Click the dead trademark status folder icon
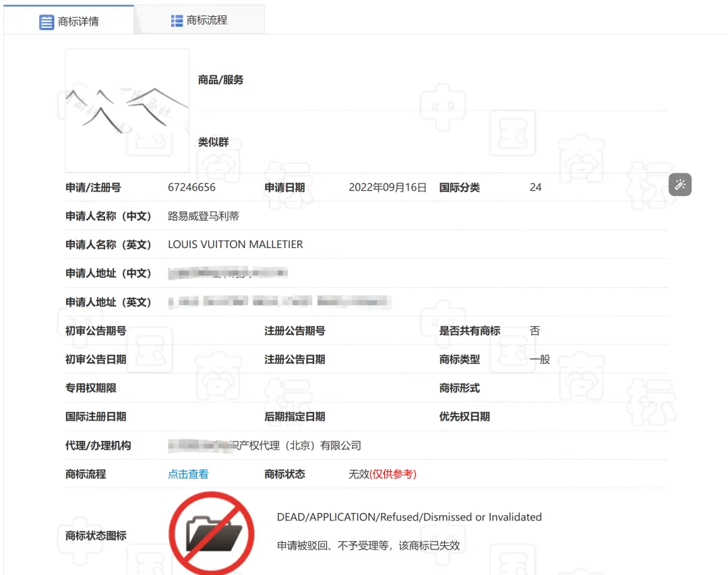 (212, 533)
